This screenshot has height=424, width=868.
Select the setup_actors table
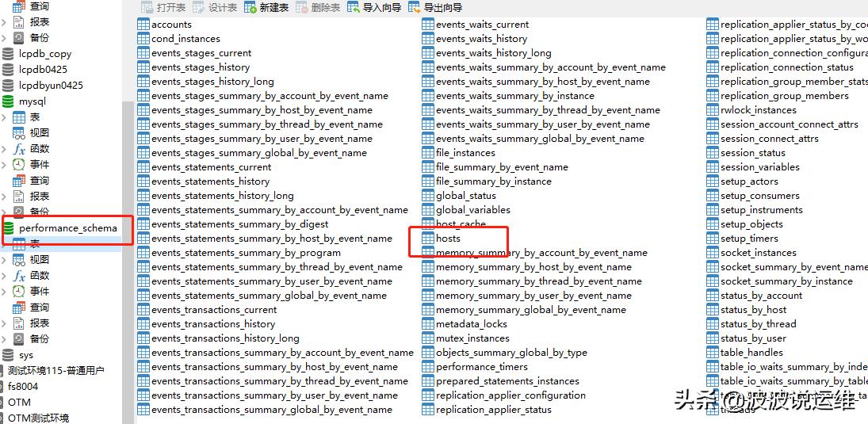(750, 181)
